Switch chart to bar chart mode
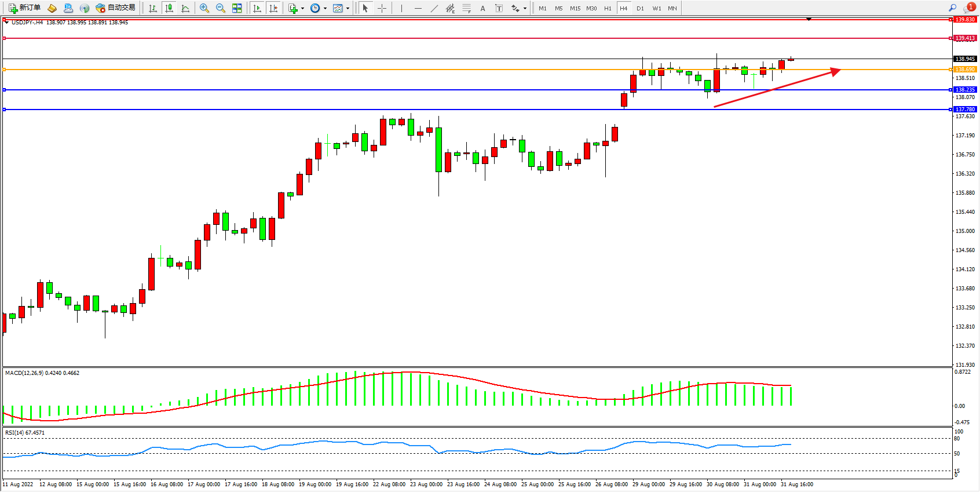 pos(153,8)
